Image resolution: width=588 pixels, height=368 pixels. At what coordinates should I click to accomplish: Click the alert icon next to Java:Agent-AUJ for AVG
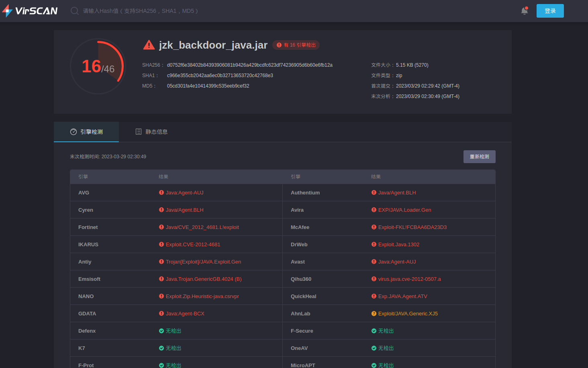(161, 192)
